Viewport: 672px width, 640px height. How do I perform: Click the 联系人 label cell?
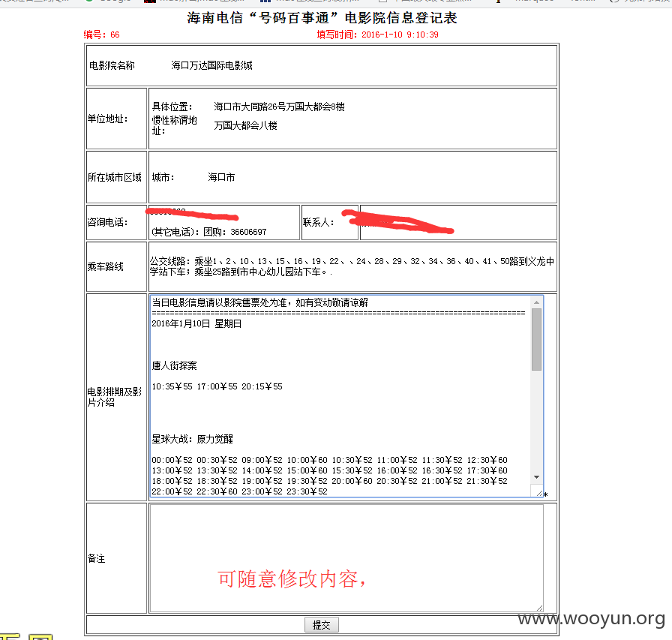(330, 223)
